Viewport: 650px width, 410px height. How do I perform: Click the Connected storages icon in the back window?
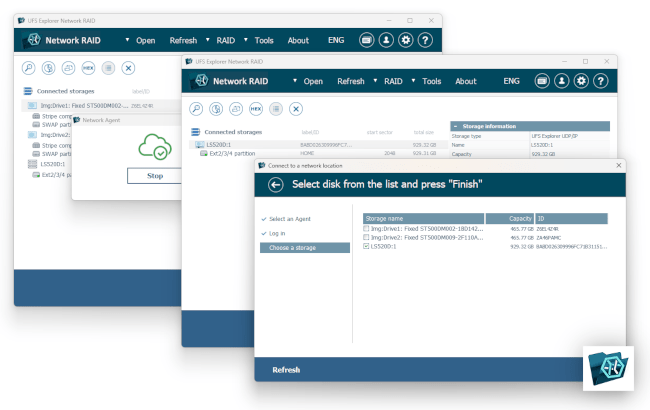(28, 91)
